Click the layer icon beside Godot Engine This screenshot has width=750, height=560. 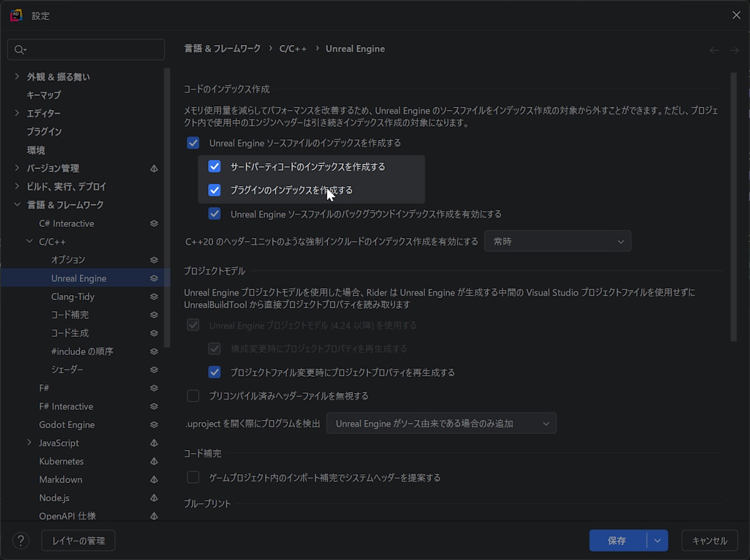(154, 425)
